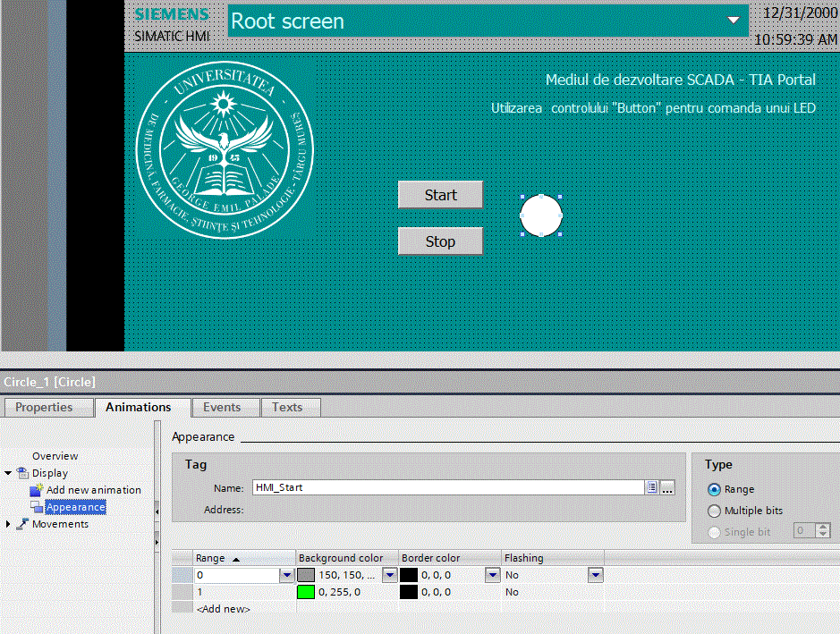Click the Start button on HMI screen
The height and width of the screenshot is (634, 840).
pyautogui.click(x=440, y=195)
